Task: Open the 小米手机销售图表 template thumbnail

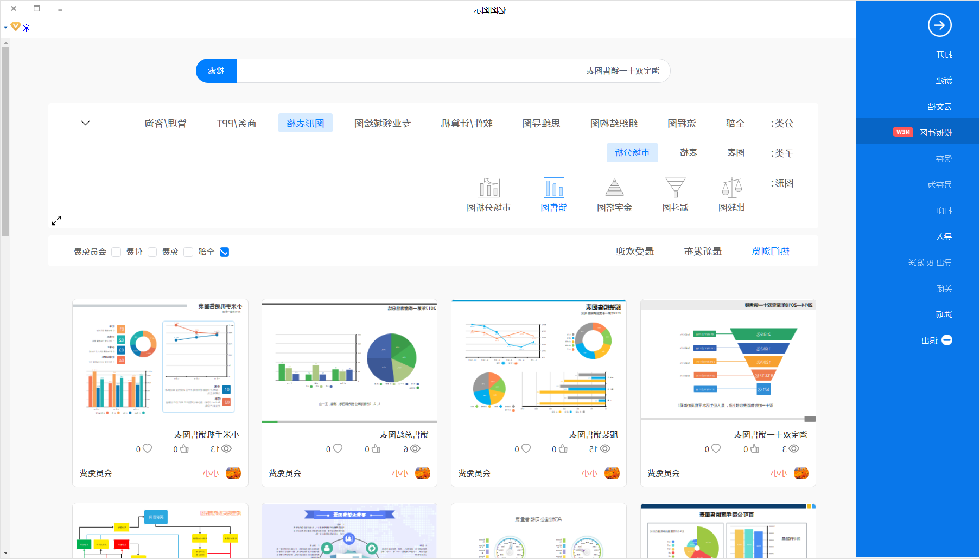Action: [160, 361]
